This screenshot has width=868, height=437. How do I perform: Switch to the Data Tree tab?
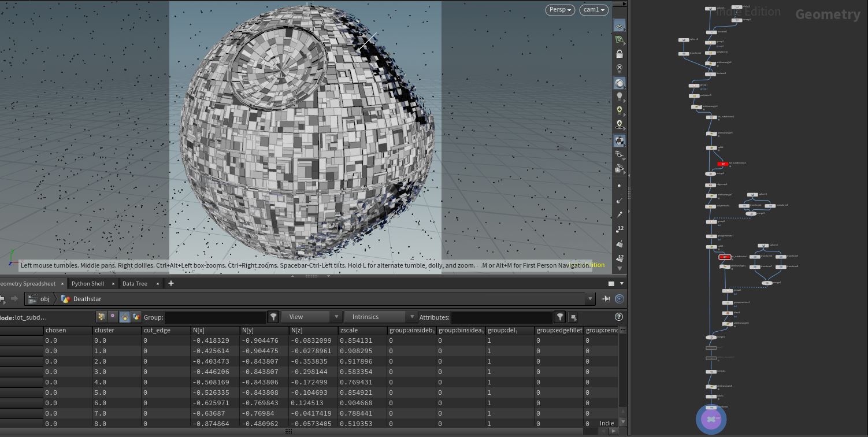coord(135,284)
